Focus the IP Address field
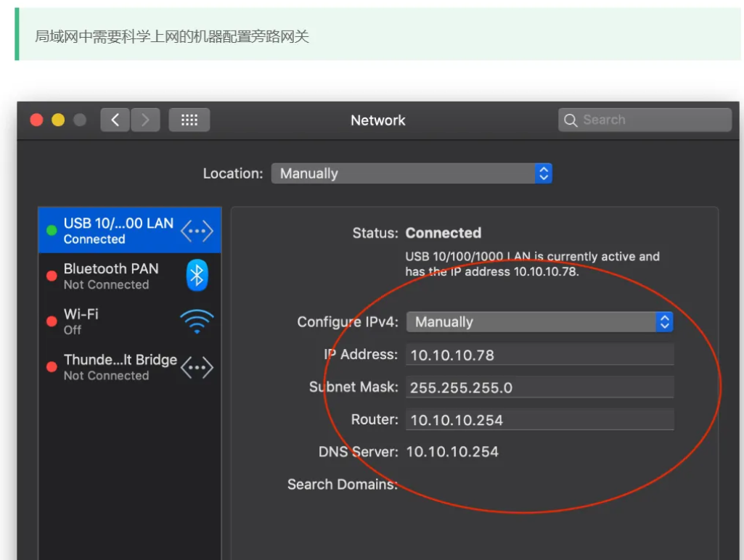744x560 pixels. tap(539, 355)
